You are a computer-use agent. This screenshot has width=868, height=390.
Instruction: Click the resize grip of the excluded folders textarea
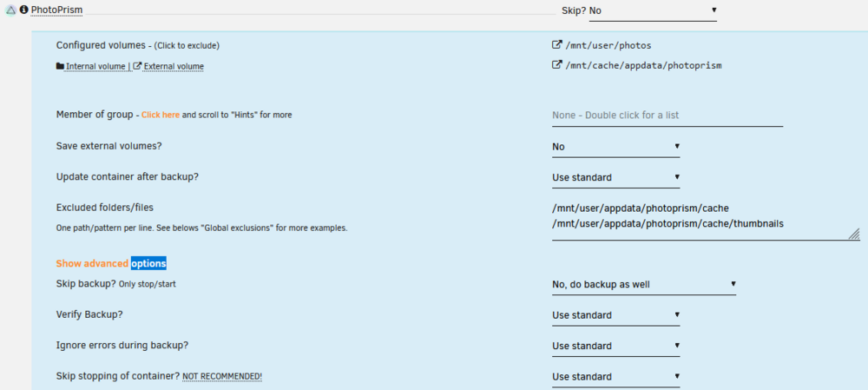(x=854, y=234)
